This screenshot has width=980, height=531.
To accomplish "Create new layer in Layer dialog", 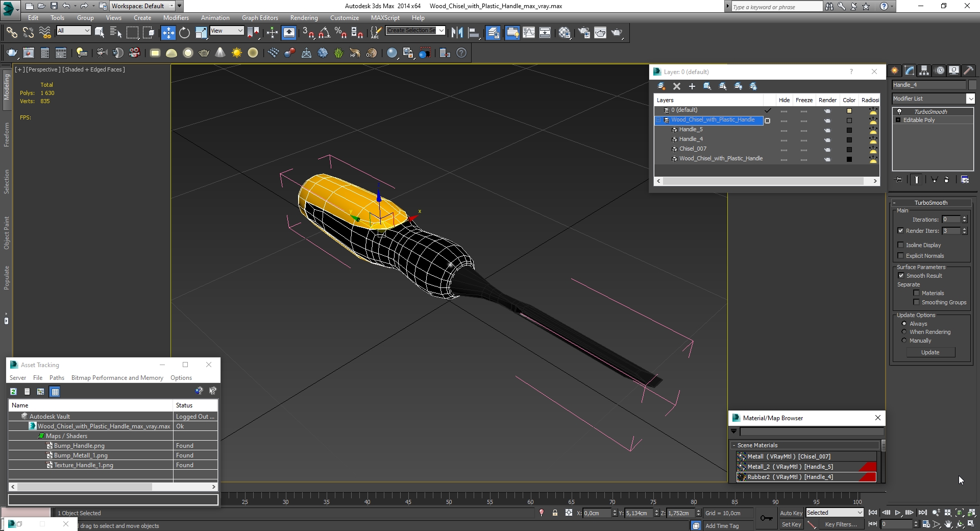I will pos(661,86).
